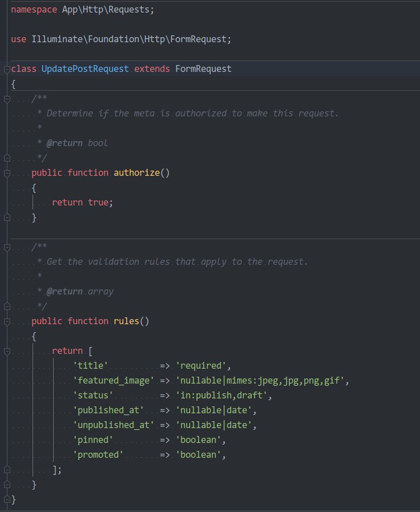This screenshot has width=420, height=512.
Task: Click the '=>' arrow in the status row
Action: (x=165, y=396)
